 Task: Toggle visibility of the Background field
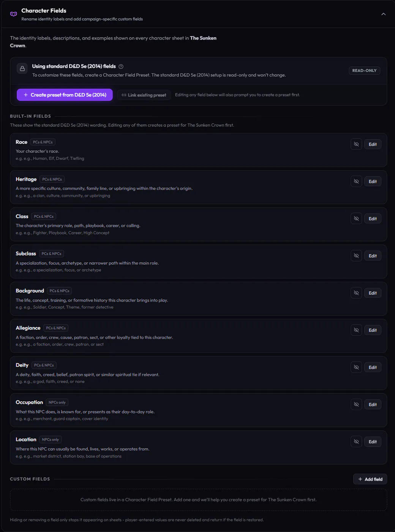tap(356, 293)
